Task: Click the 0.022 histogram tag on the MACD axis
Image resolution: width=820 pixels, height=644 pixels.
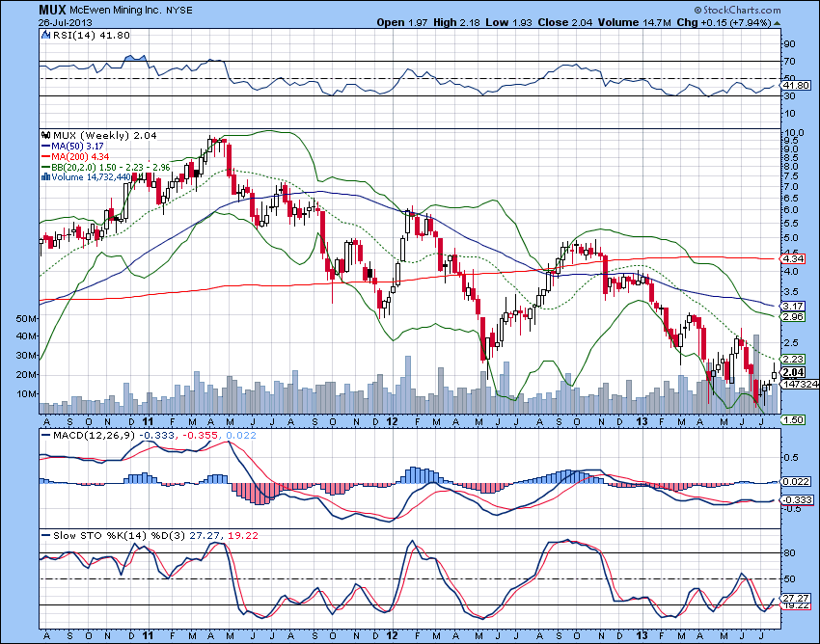Action: [797, 481]
